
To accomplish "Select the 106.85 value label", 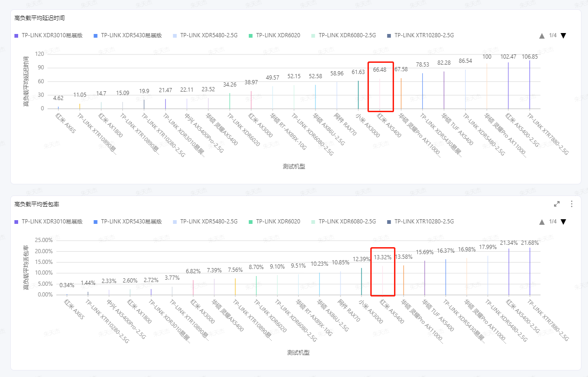I will point(529,57).
